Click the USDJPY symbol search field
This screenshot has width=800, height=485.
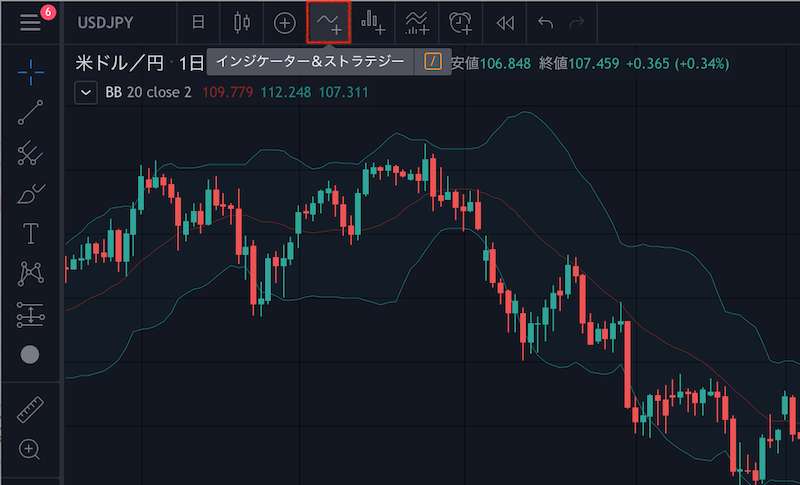(x=107, y=22)
